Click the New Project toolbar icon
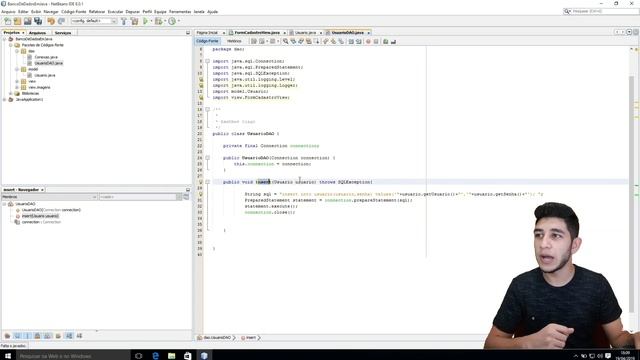The image size is (640, 360). pyautogui.click(x=18, y=21)
